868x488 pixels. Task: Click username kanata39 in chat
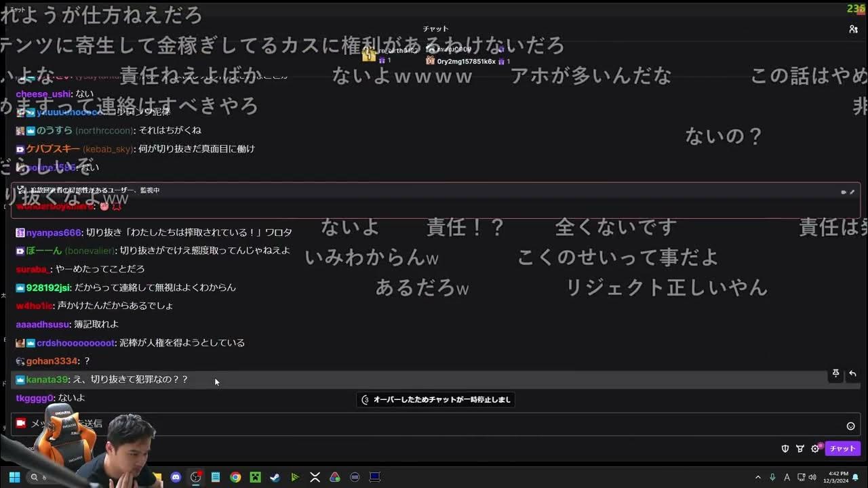(47, 380)
